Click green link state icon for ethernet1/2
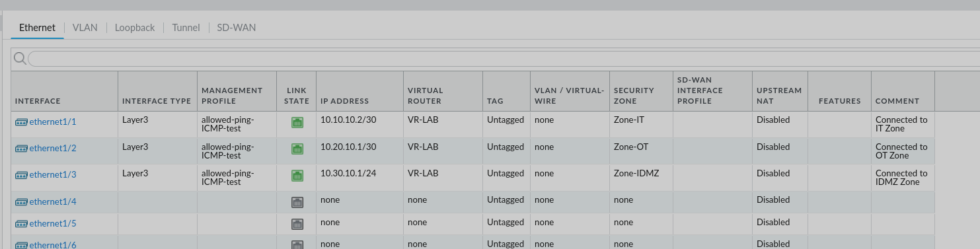The height and width of the screenshot is (249, 980). (297, 149)
